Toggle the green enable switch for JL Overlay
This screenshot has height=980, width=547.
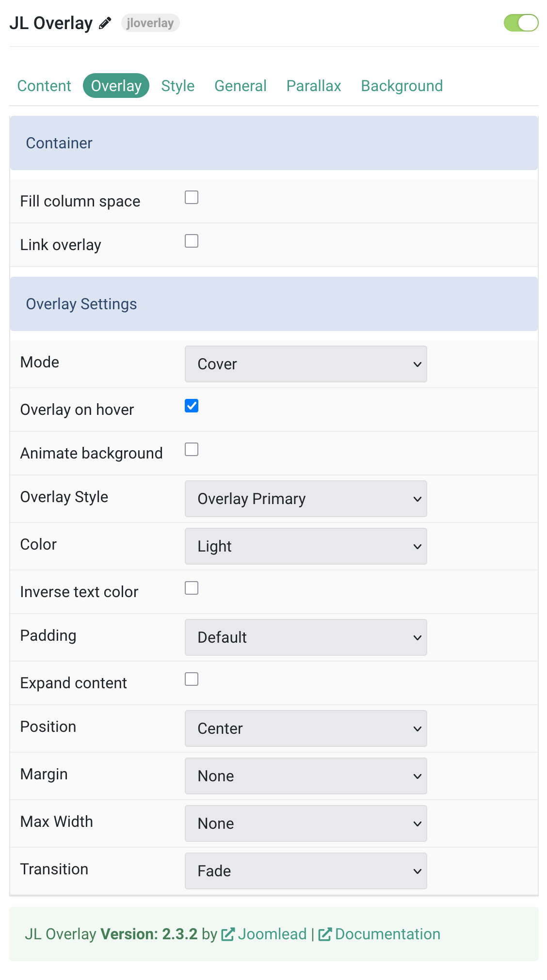(521, 23)
